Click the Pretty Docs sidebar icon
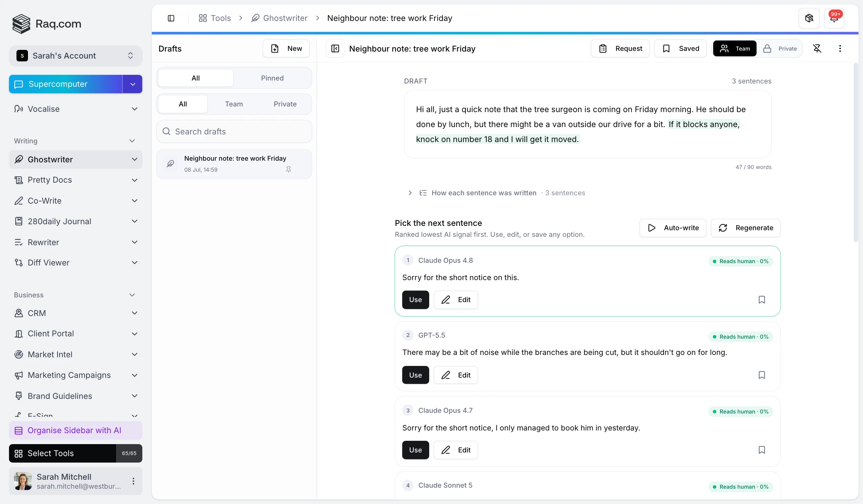863x504 pixels. pos(19,180)
